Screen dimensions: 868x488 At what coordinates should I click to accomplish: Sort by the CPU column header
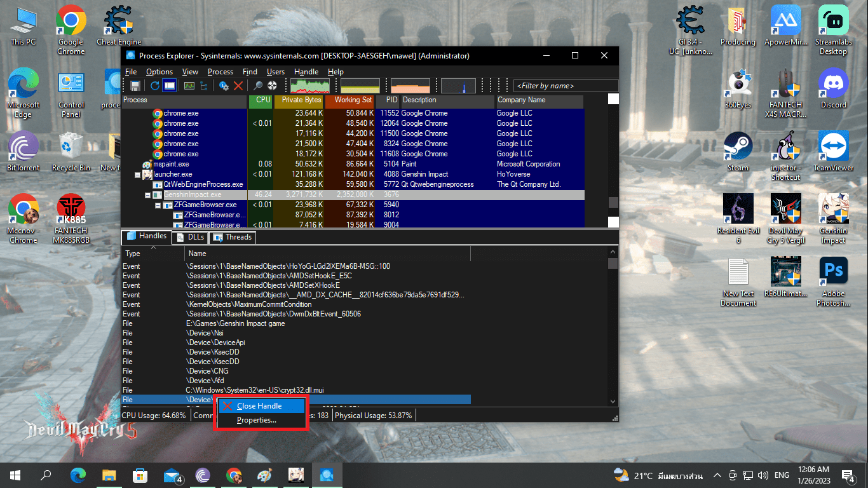pos(261,100)
